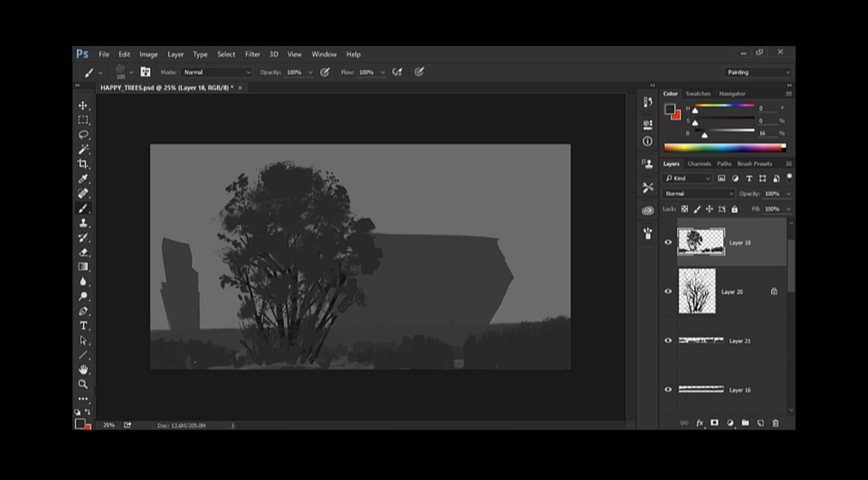The width and height of the screenshot is (868, 480).
Task: Delete layer with the trash button
Action: [775, 423]
